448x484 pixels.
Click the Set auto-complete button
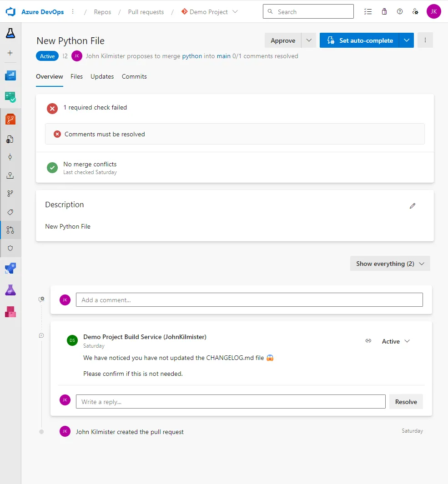tap(360, 40)
